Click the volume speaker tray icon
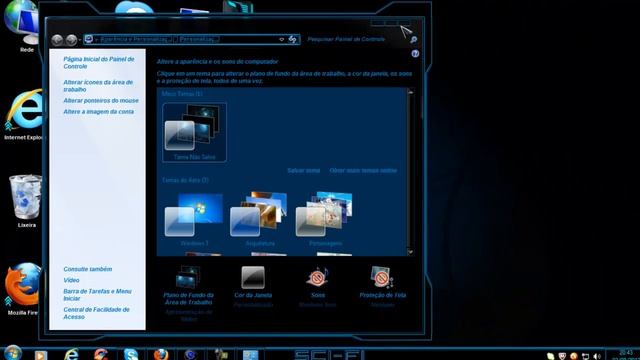The width and height of the screenshot is (640, 360). (597, 356)
